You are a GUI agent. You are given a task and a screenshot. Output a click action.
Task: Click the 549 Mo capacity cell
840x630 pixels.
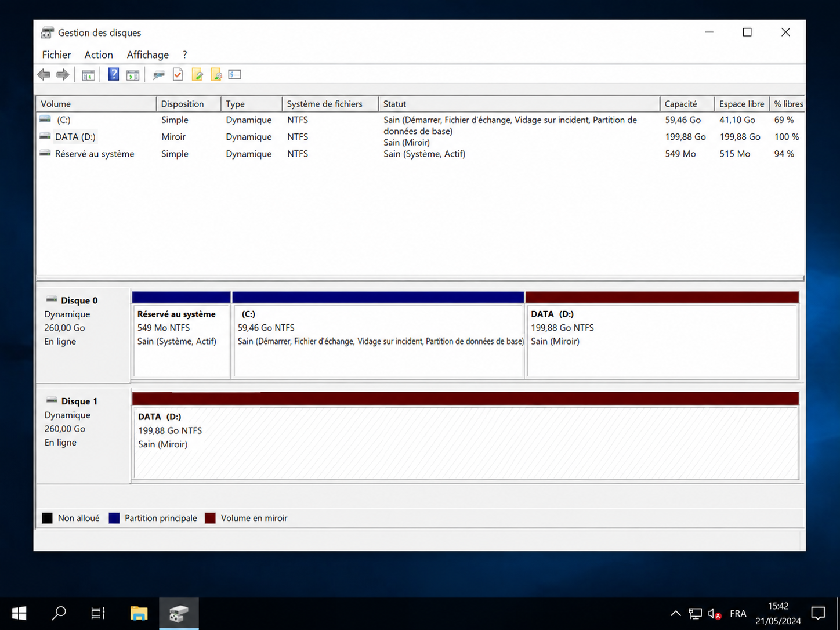click(680, 154)
